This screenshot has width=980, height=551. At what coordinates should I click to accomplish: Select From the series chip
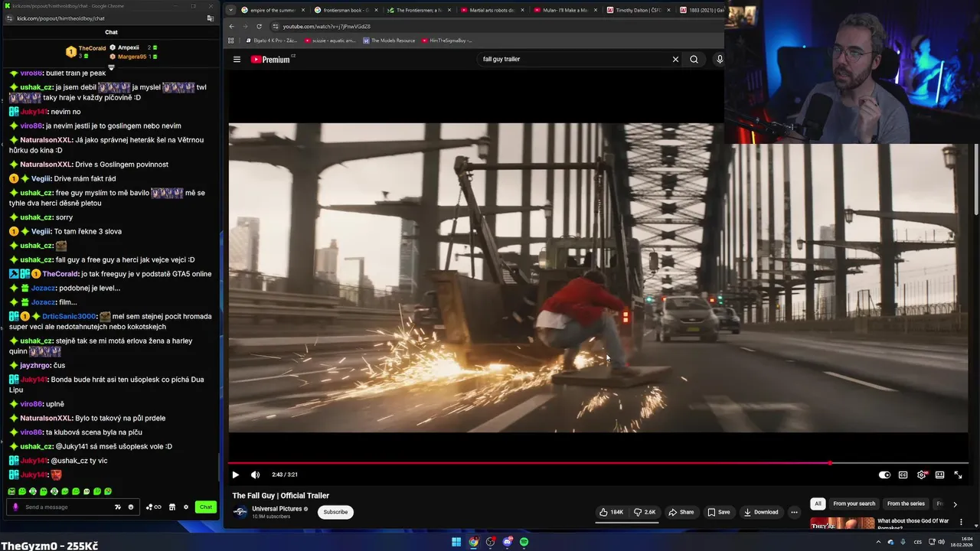(906, 504)
